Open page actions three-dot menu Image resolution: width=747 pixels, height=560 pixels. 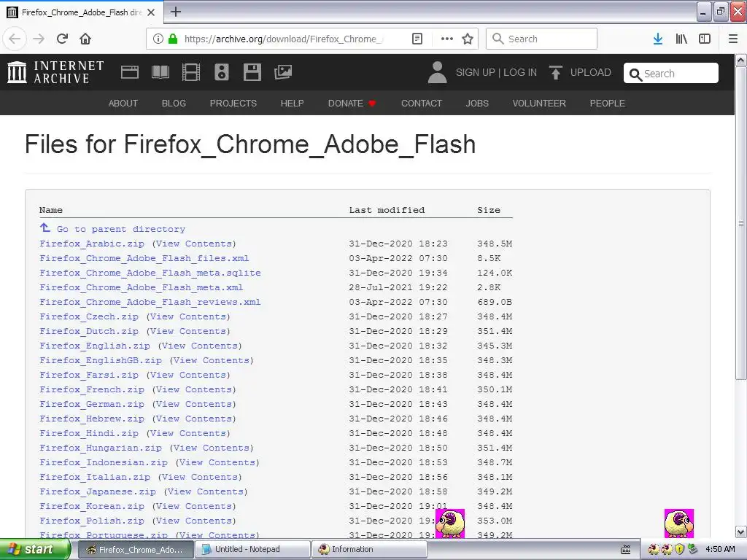point(447,39)
